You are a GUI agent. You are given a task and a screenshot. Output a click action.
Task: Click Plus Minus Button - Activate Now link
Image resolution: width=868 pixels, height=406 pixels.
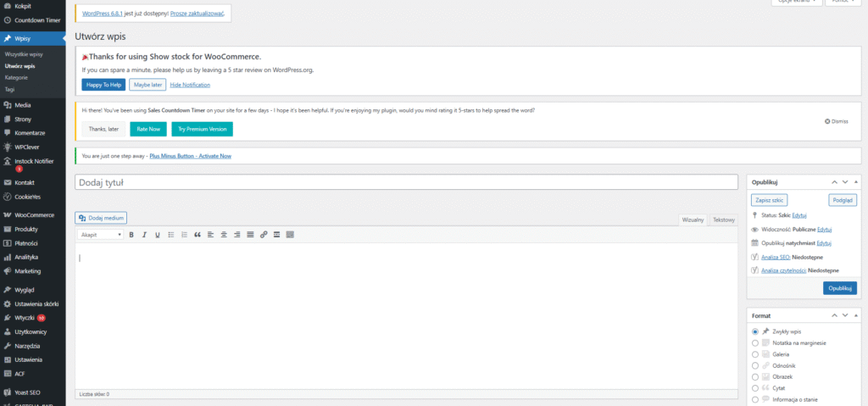(x=191, y=156)
